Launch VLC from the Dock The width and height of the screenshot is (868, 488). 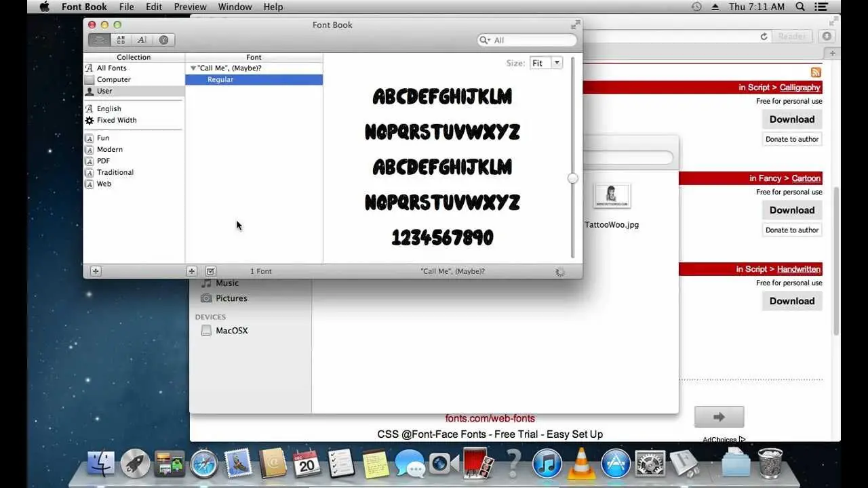(x=580, y=464)
